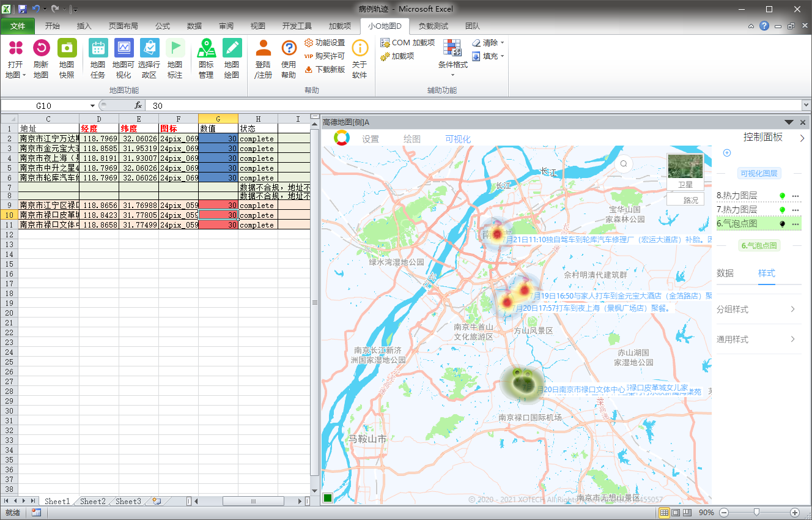Select the 选择行政区 administrative region tool
This screenshot has height=520, width=812.
(x=149, y=48)
